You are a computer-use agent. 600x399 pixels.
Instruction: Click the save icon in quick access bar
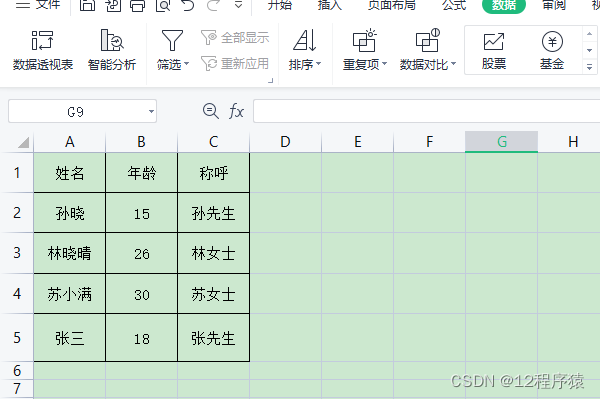click(87, 5)
